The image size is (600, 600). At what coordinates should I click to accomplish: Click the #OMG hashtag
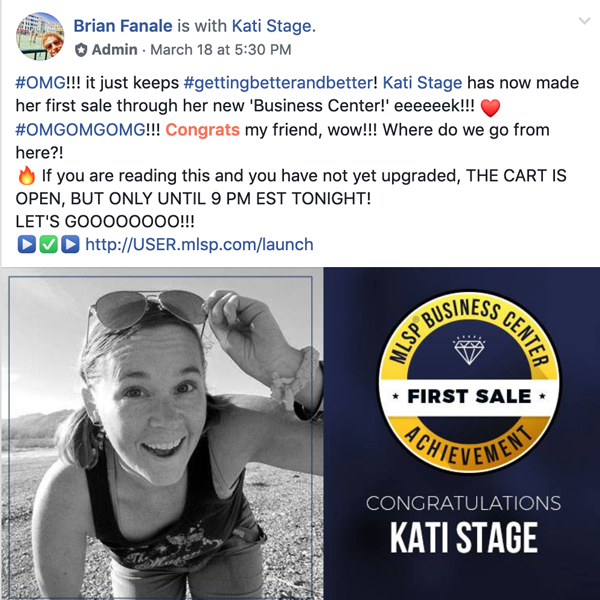click(41, 83)
